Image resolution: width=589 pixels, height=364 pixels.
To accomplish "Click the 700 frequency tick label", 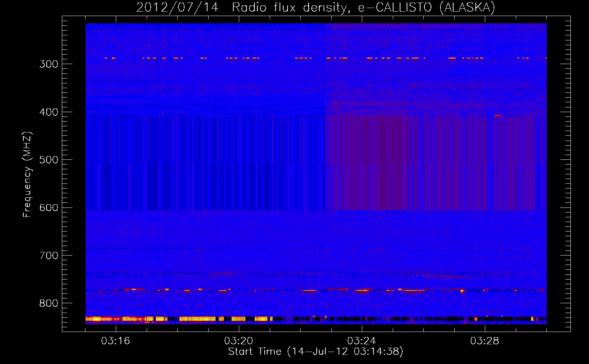I will pyautogui.click(x=49, y=256).
